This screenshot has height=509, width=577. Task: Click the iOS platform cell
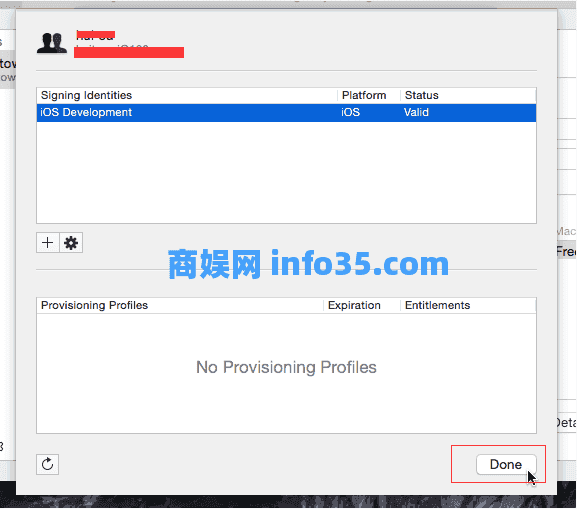pos(350,112)
